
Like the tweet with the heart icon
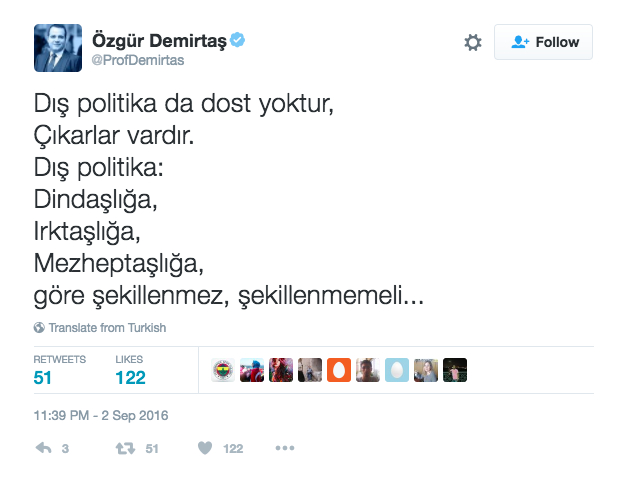(205, 448)
